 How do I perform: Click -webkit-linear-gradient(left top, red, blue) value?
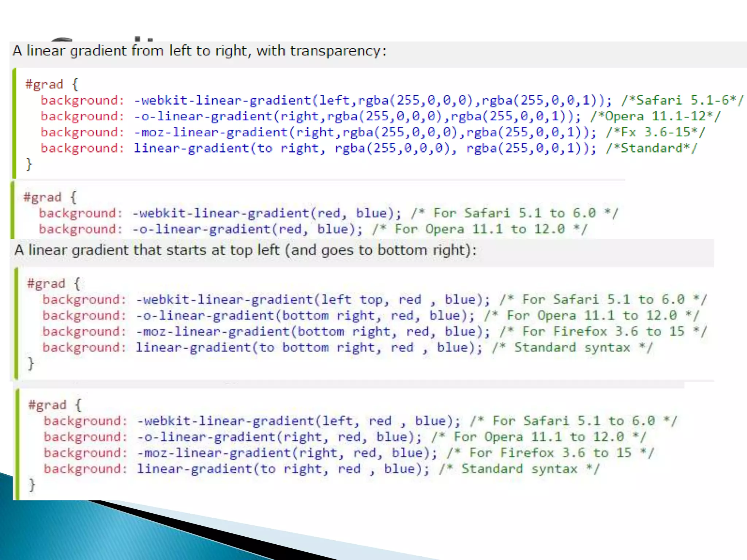313,300
